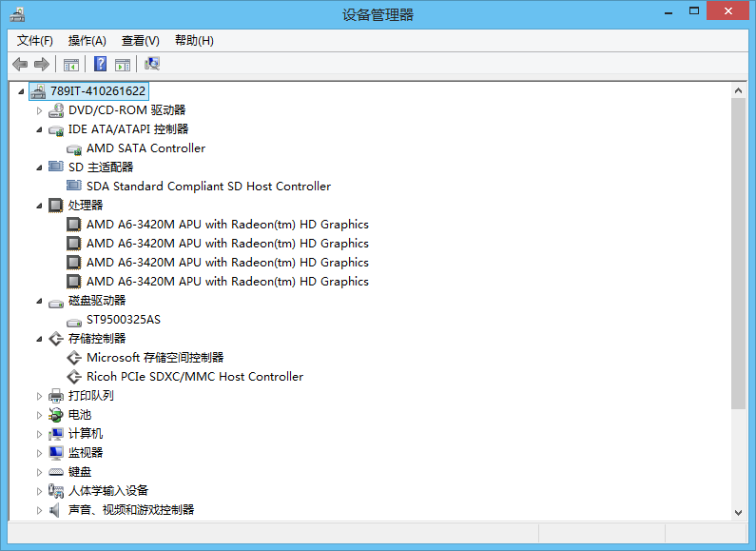Click the scrollbar up arrow
Viewport: 756px width, 551px height.
(738, 90)
